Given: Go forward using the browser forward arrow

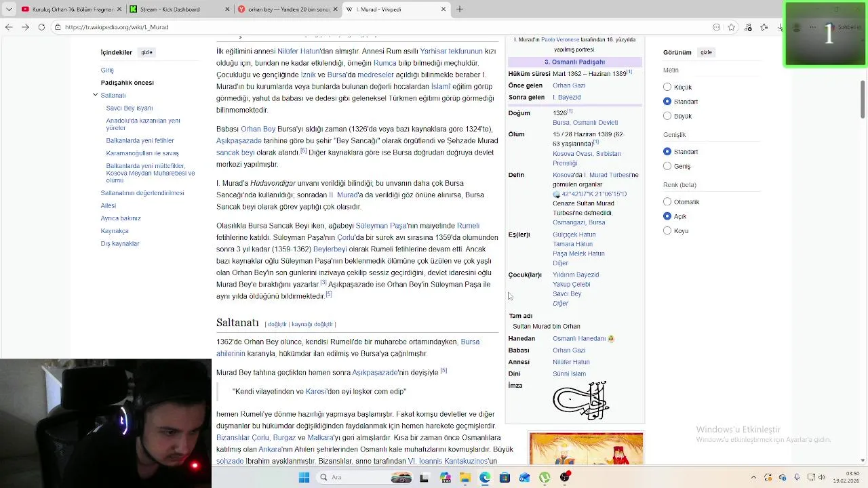Looking at the screenshot, I should (x=25, y=27).
